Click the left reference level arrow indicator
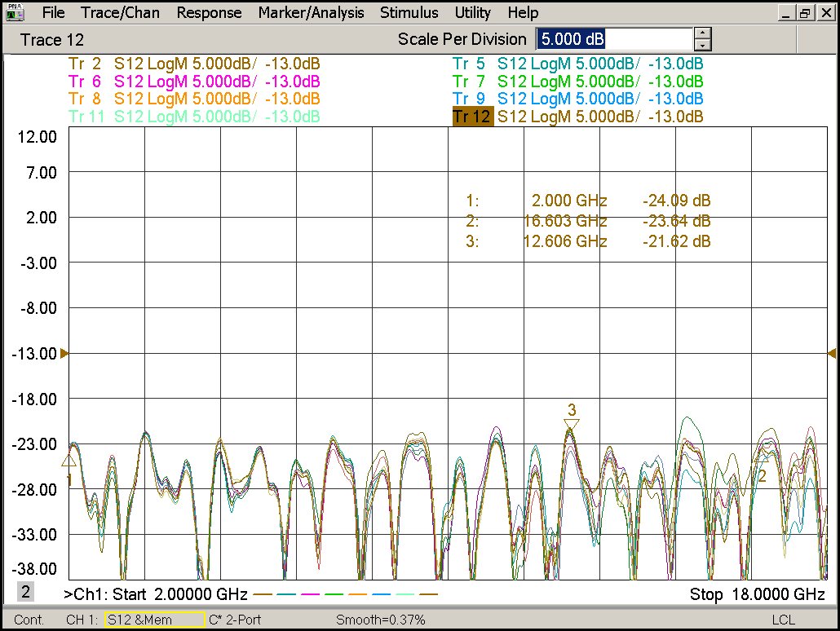Screen dimensions: 840x631 click(x=64, y=354)
